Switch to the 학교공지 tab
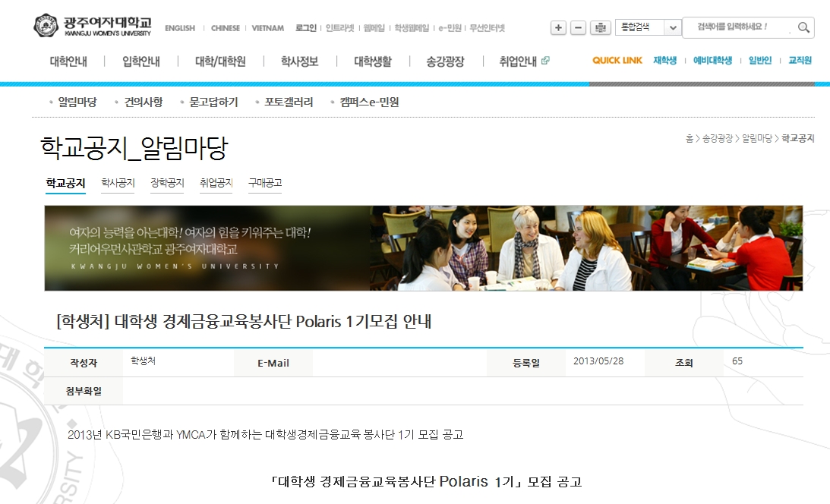The width and height of the screenshot is (830, 504). point(65,183)
